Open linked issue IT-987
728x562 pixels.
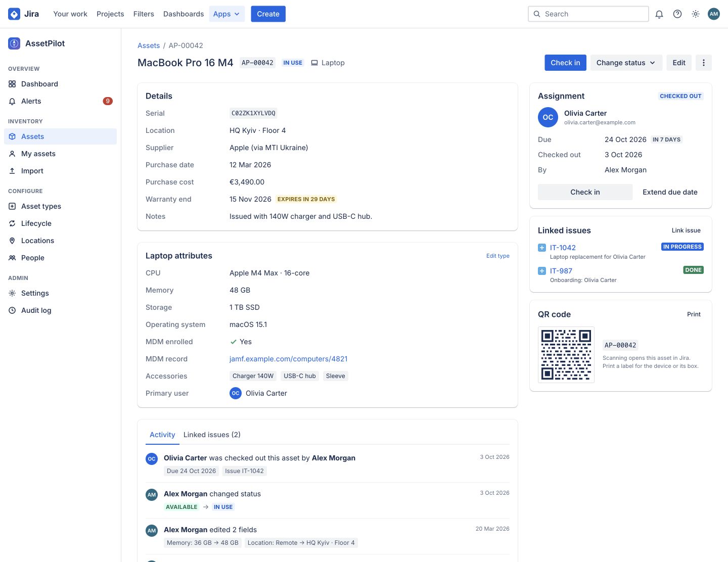tap(561, 271)
